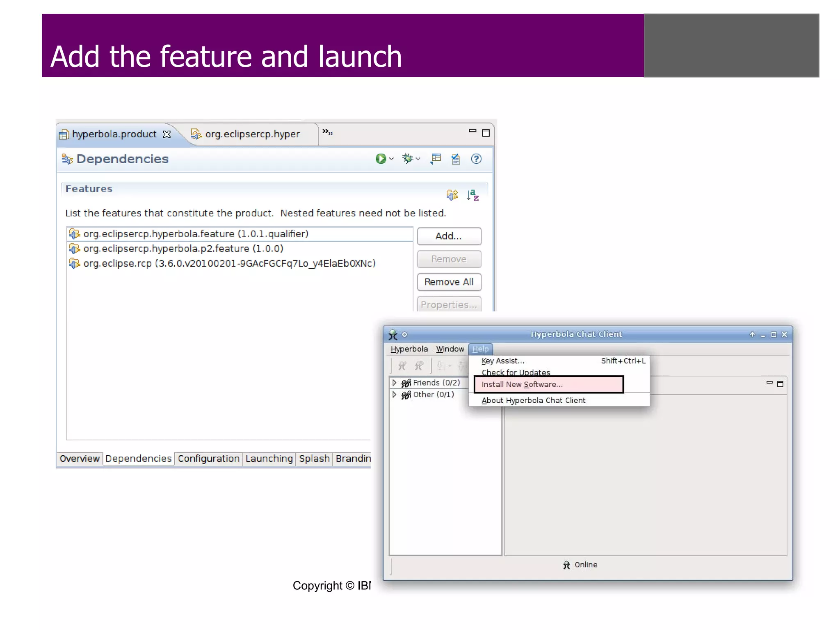Open the Run icon's dropdown arrow
This screenshot has height=630, width=840.
point(391,159)
